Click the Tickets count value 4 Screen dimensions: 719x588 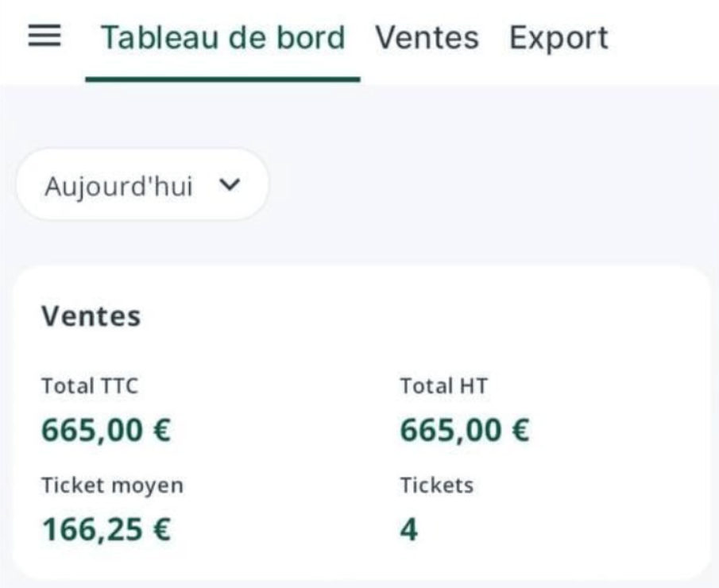pyautogui.click(x=408, y=529)
